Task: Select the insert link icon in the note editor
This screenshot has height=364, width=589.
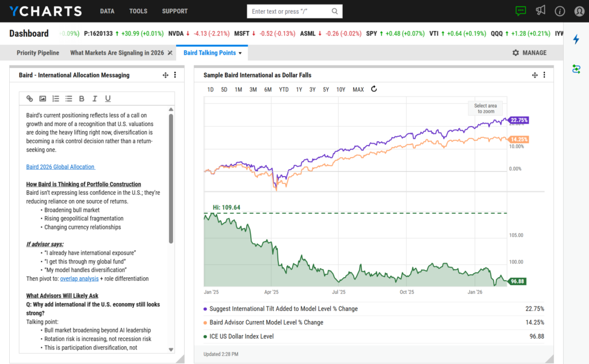Action: 29,98
